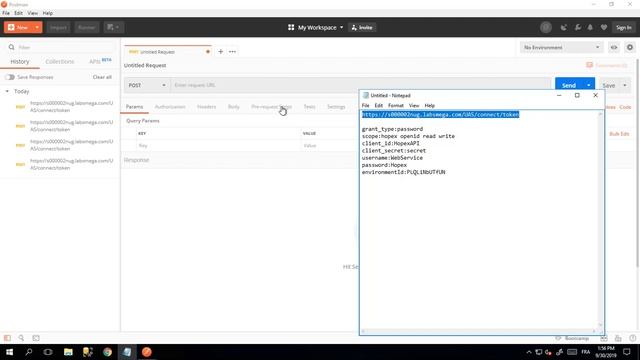Open the wrench settings icon
Viewport: 640px width, 360px height.
578,27
